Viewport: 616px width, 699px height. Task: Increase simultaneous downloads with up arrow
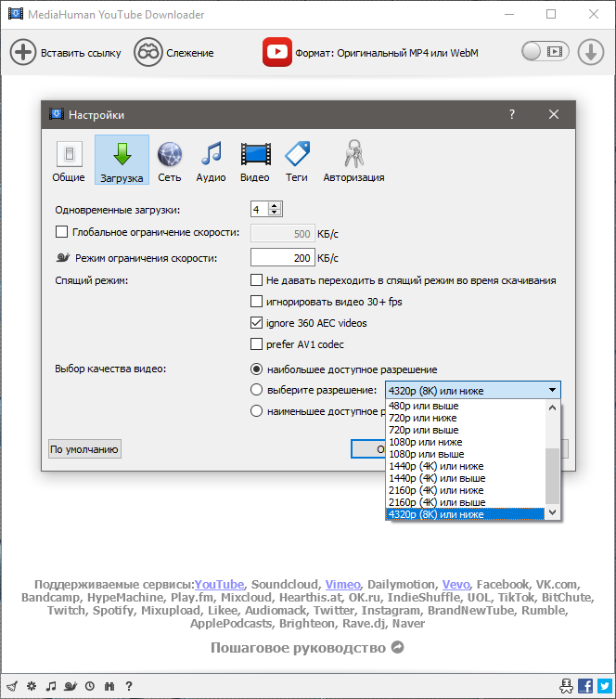point(275,205)
